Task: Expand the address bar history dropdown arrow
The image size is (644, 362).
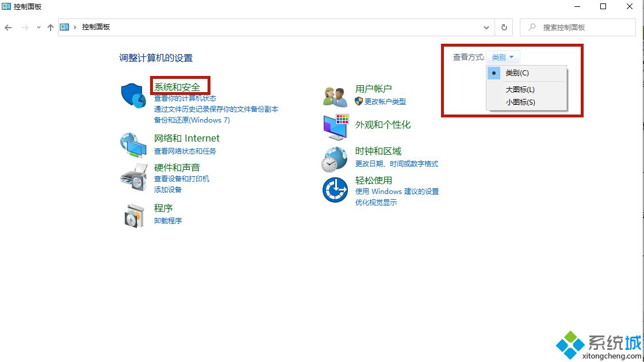Action: [486, 27]
